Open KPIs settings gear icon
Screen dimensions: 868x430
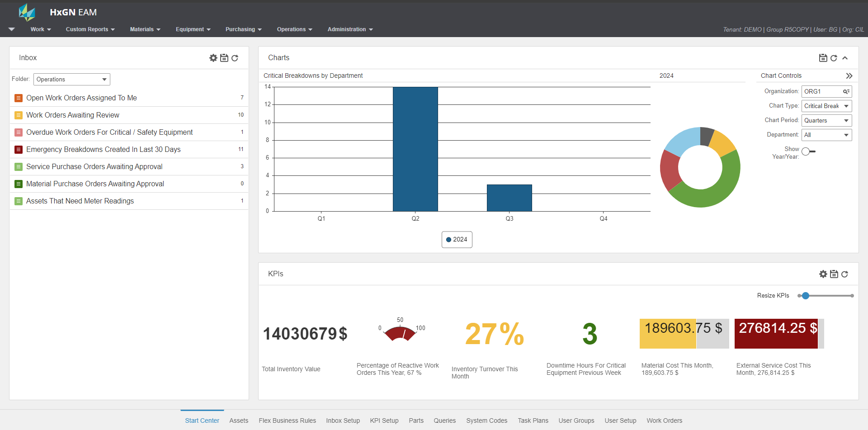pos(823,274)
